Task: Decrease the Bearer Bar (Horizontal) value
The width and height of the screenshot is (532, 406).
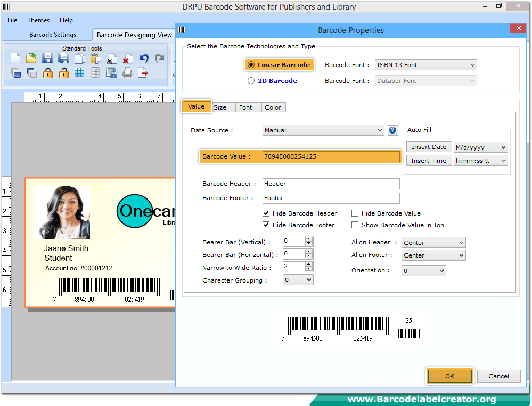Action: pos(308,256)
